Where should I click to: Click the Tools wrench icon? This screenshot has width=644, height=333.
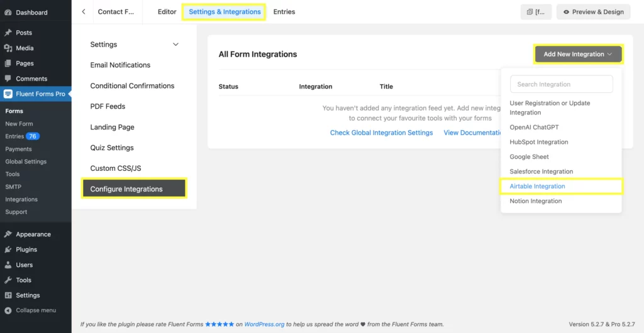(x=8, y=280)
